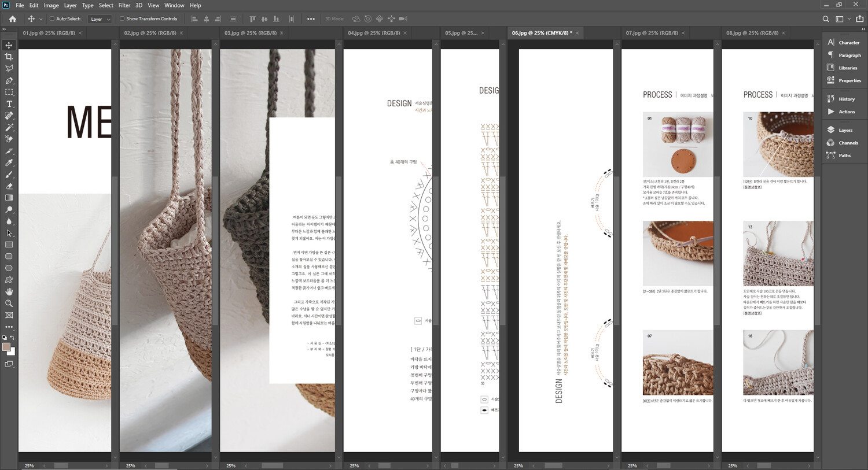The height and width of the screenshot is (470, 868).
Task: Select the Horizontal Type tool
Action: tap(9, 104)
